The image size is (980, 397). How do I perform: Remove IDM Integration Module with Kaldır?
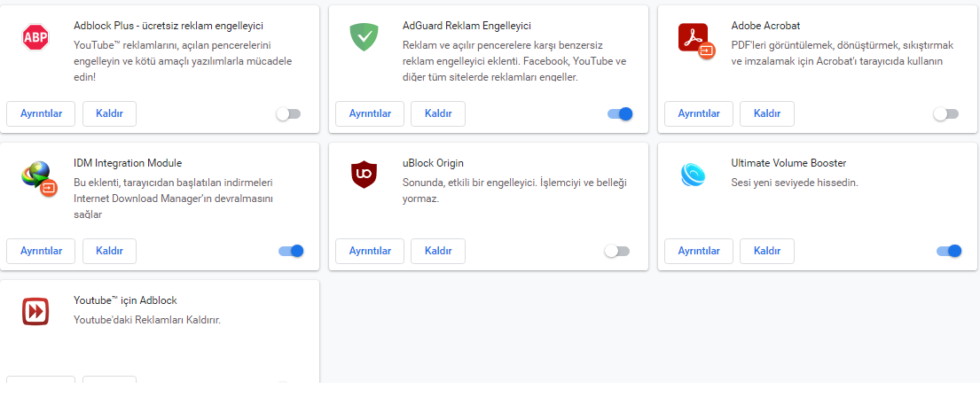pos(109,252)
